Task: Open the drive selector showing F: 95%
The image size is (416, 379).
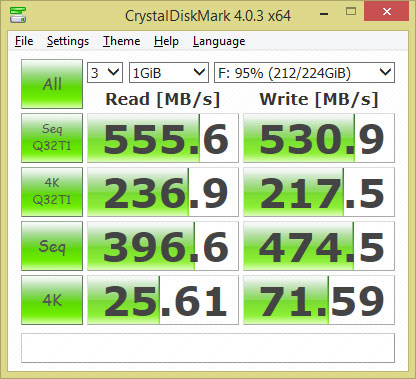Action: 304,72
